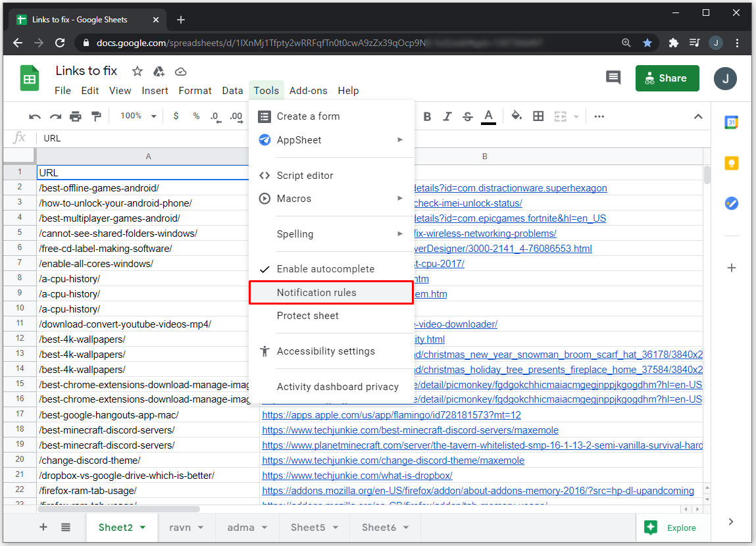Image resolution: width=756 pixels, height=546 pixels.
Task: Get add-ons from the side panel plus
Action: click(x=732, y=268)
